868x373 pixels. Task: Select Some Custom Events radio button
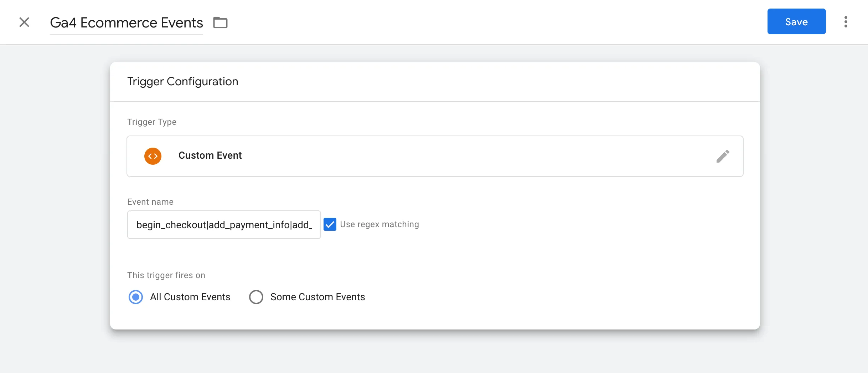[x=256, y=297]
